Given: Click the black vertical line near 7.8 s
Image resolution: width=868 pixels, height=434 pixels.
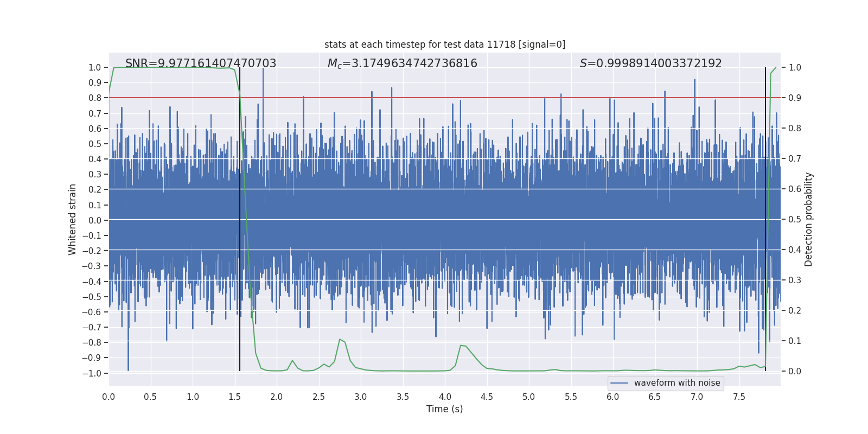Looking at the screenshot, I should tap(765, 219).
